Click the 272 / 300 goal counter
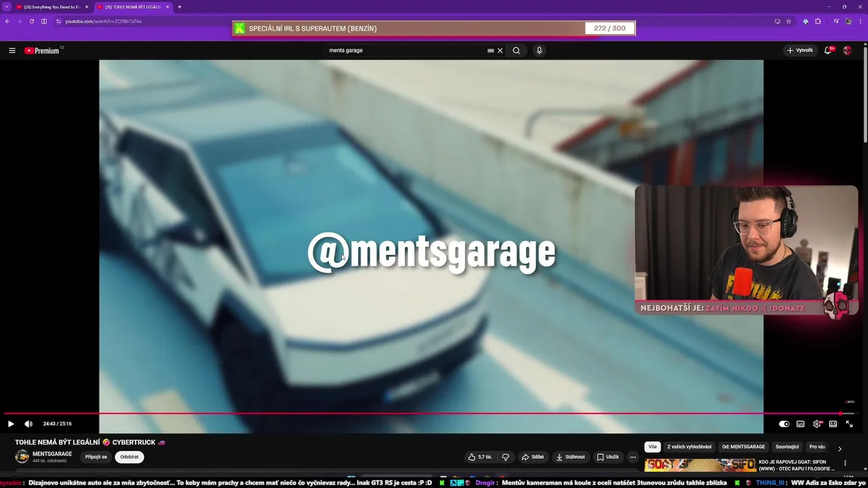The height and width of the screenshot is (488, 868). 610,28
